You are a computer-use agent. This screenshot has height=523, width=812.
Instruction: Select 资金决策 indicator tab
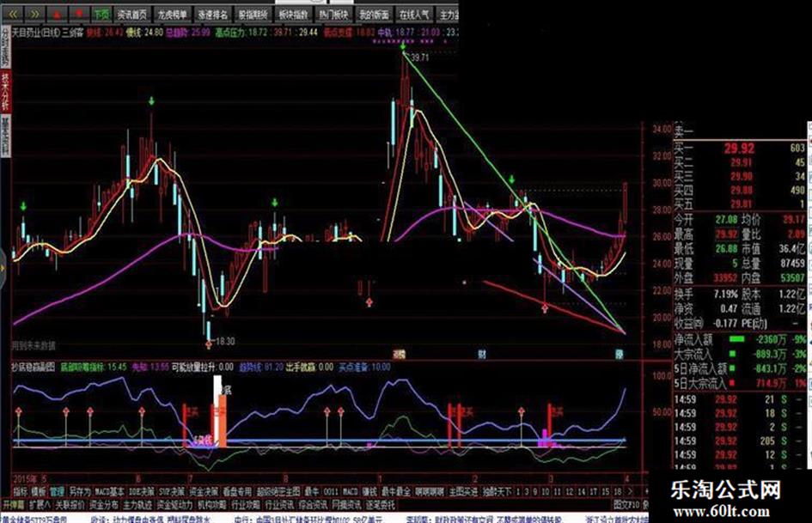coord(204,491)
